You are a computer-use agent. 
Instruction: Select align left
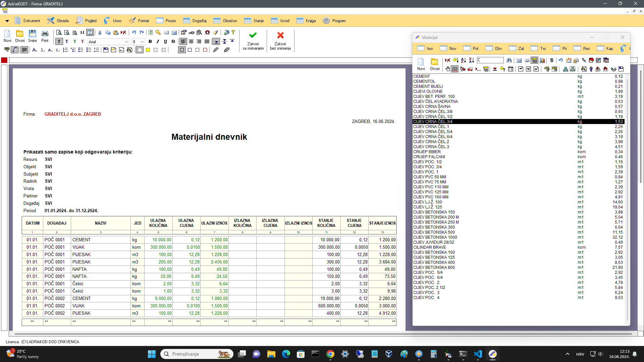(183, 42)
